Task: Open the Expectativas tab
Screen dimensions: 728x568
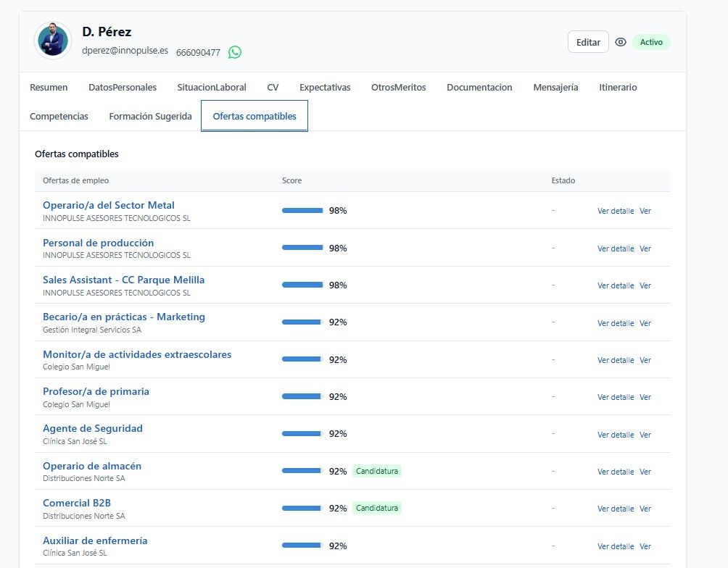Action: click(325, 87)
